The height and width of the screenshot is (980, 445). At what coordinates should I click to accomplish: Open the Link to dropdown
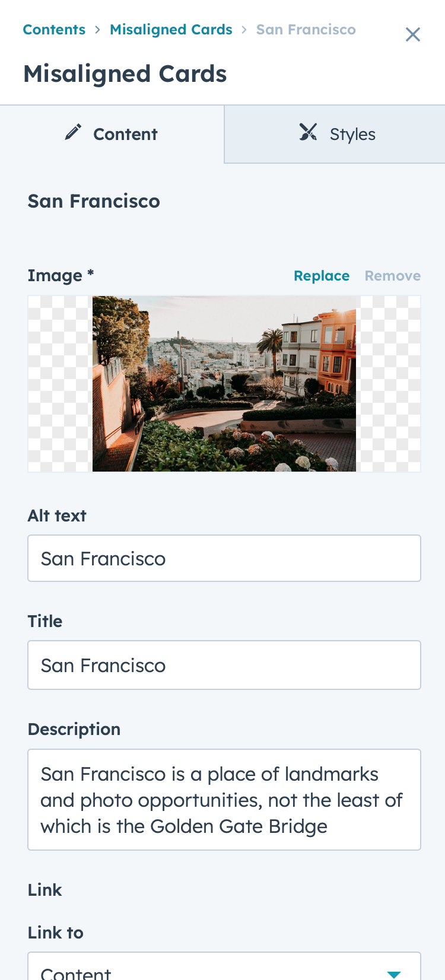pyautogui.click(x=224, y=967)
